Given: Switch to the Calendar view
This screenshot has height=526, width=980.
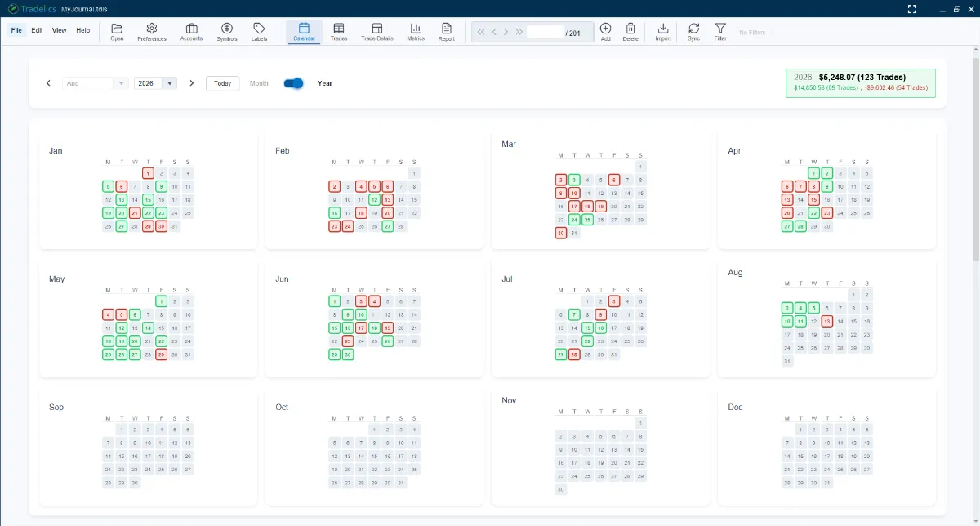Looking at the screenshot, I should pyautogui.click(x=304, y=32).
